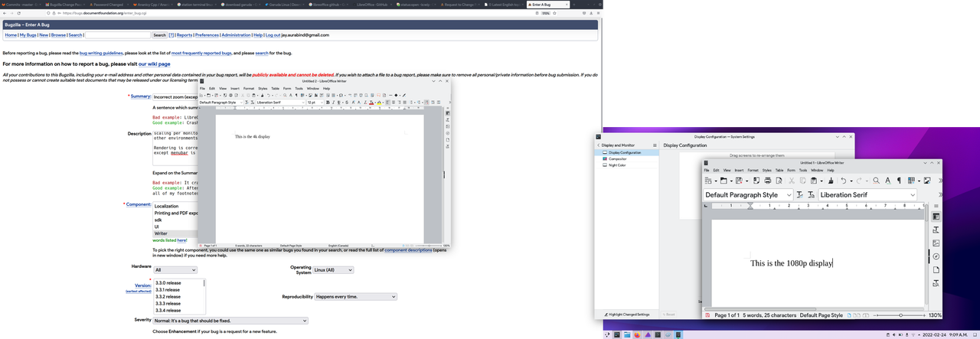Select '3.3.2 release' in the Version list
980x339 pixels.
168,296
